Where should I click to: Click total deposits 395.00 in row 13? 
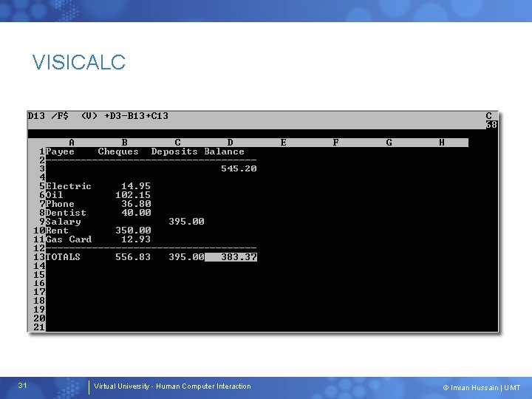[186, 257]
